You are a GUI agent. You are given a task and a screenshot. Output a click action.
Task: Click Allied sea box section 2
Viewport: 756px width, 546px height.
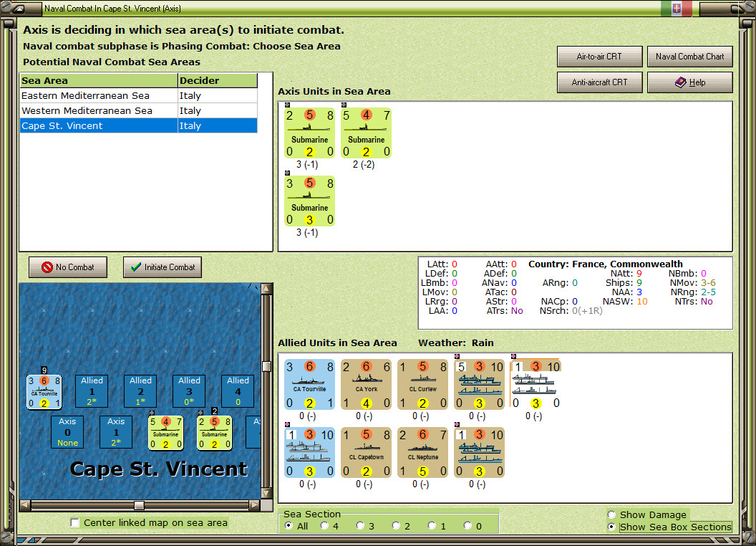140,391
